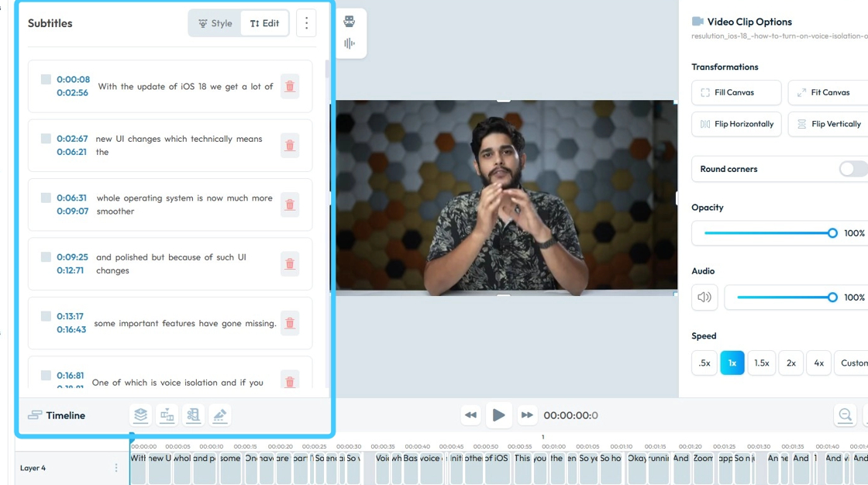Mute clip audio with speaker icon
Viewport: 868px width, 485px height.
704,298
